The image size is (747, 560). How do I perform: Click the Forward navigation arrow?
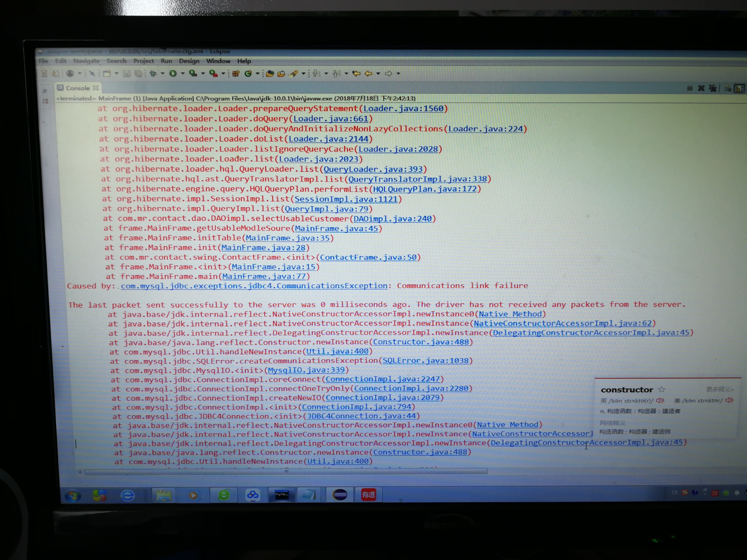click(388, 73)
